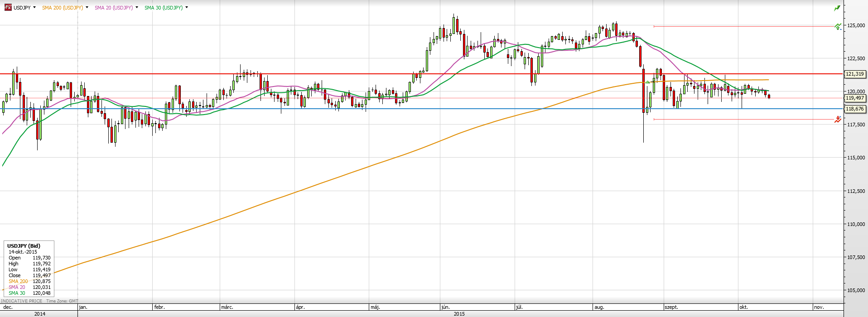Click the szept. month marker on timeline
Viewport: 868px width, 317px height.
(x=671, y=307)
